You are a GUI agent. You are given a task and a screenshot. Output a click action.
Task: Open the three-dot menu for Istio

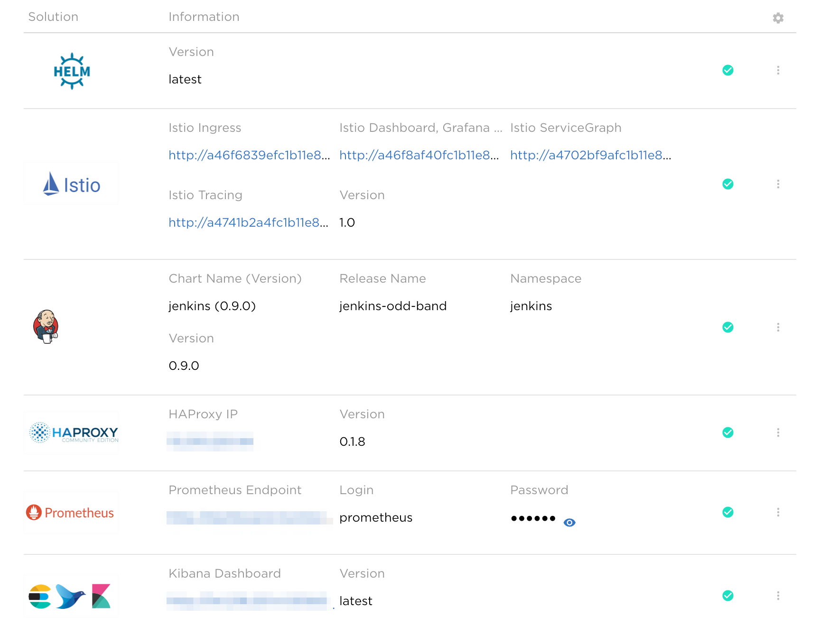point(778,184)
